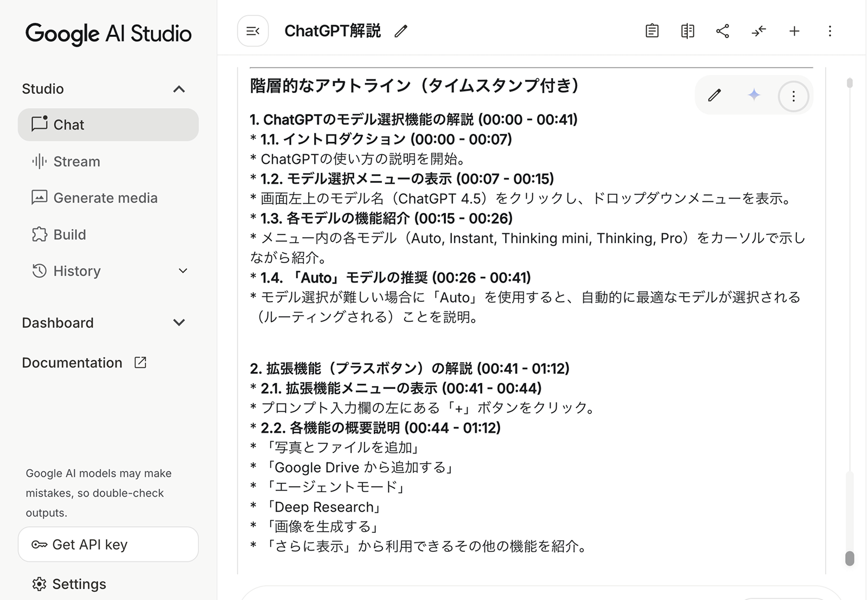
Task: Open the compare mode icon
Action: [x=687, y=31]
